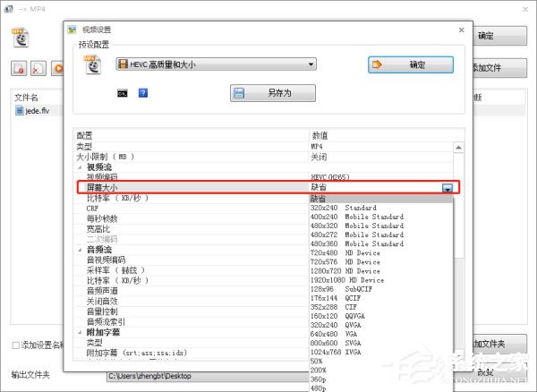Click the orange play toolbar icon

[x=57, y=68]
